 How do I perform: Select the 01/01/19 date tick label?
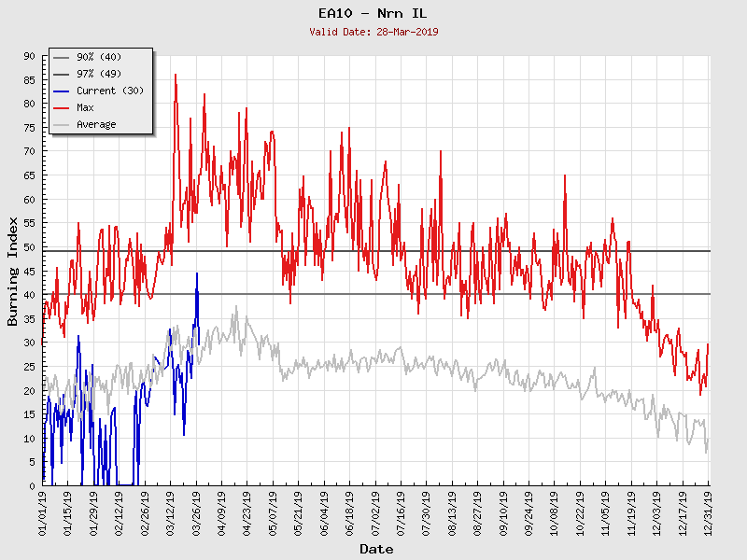(43, 511)
